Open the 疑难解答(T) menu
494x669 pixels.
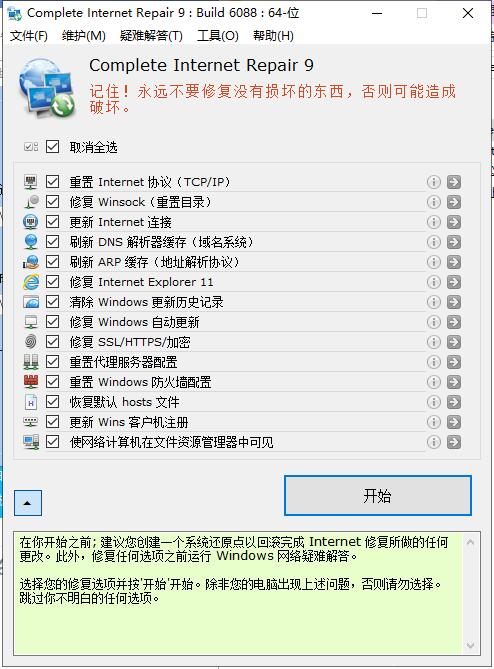[x=151, y=35]
